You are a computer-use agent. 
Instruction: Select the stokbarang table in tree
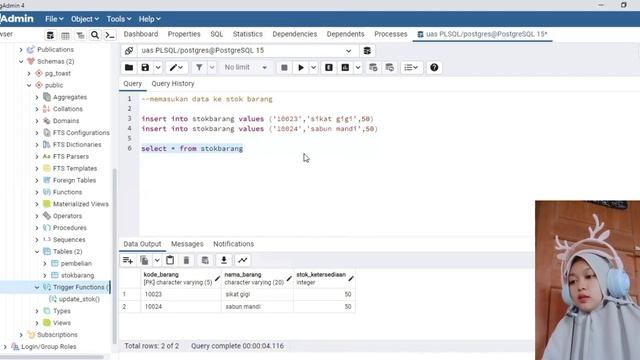pos(77,276)
